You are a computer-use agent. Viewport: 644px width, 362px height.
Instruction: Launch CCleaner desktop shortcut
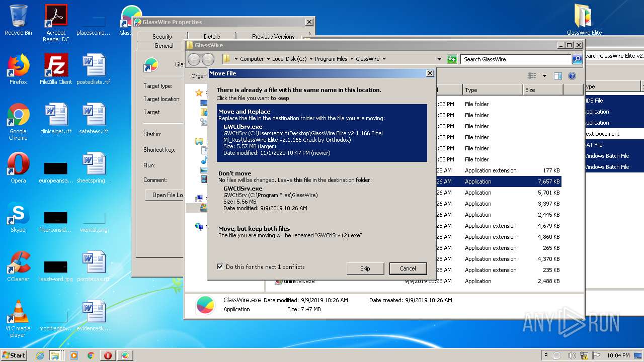pyautogui.click(x=18, y=266)
